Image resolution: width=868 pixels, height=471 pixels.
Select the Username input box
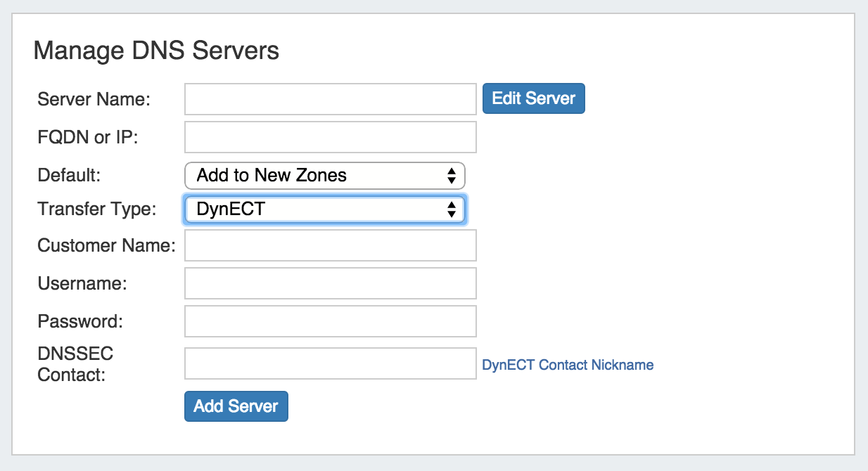330,283
